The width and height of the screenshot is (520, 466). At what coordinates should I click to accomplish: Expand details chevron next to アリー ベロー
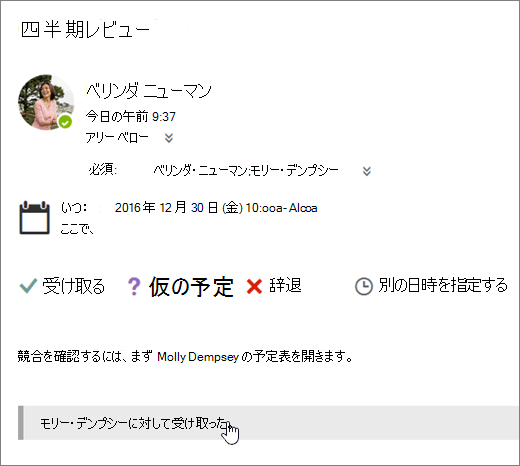pos(169,138)
